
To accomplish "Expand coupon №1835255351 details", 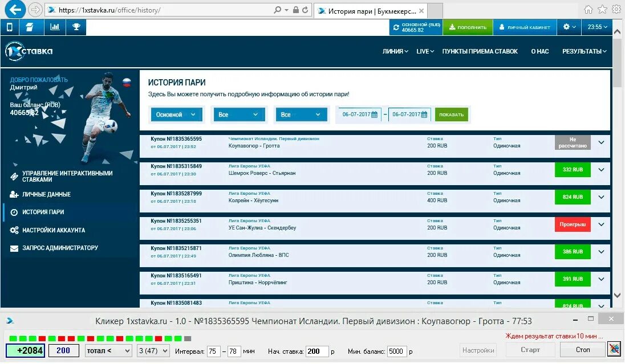I will (x=601, y=224).
